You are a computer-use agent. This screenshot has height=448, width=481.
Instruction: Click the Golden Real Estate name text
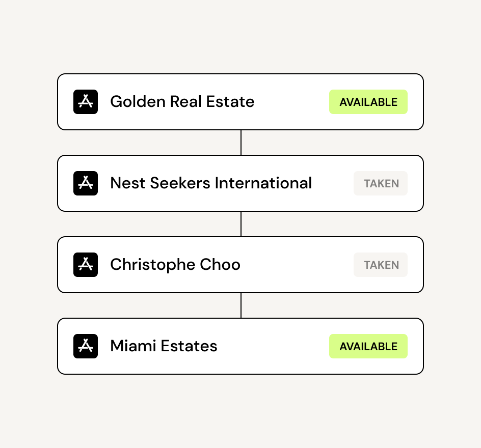[x=182, y=102]
